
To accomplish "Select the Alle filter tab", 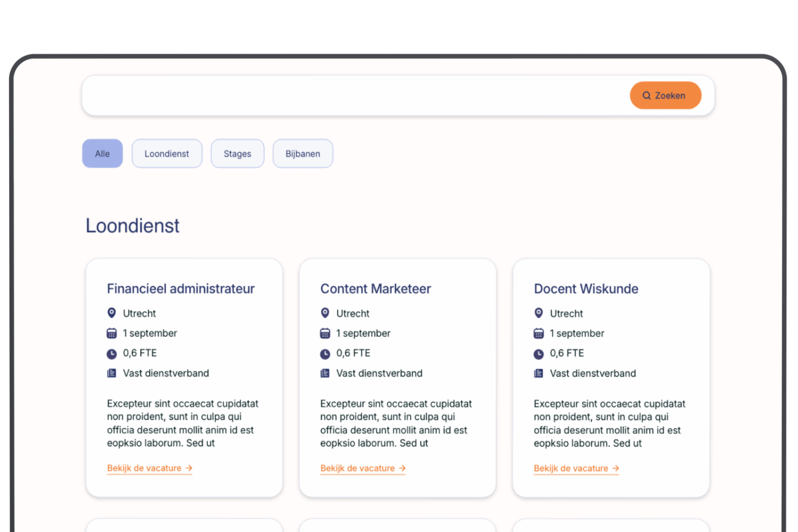I will click(102, 154).
